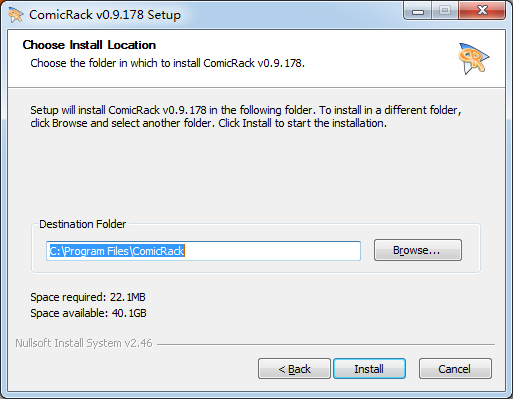
Task: Click the "Space available: 40.1GB" text
Action: pos(88,313)
